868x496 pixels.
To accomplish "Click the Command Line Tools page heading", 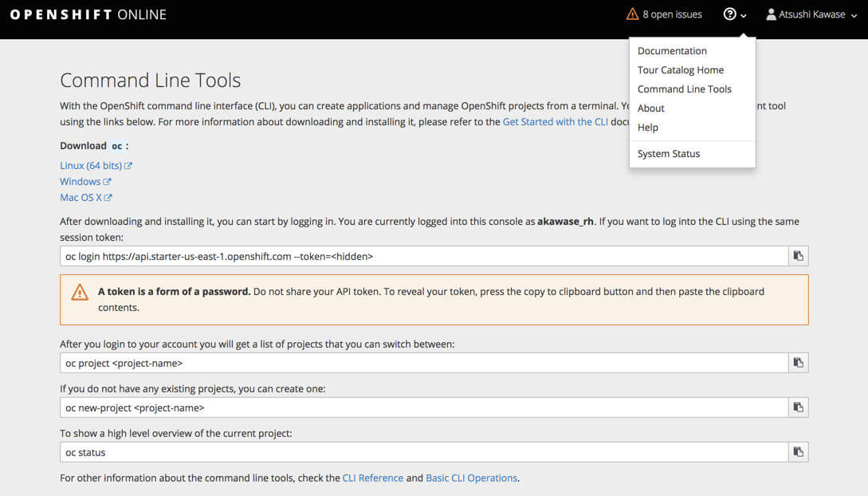I will (x=150, y=81).
